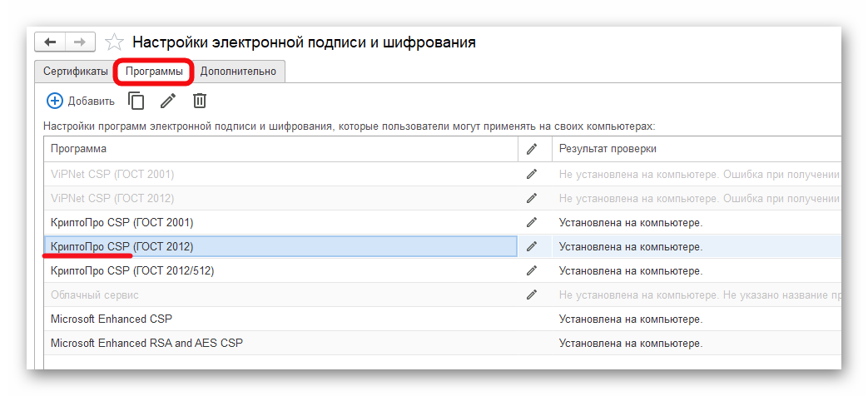
Task: Sort by the Программа column header
Action: coord(281,149)
